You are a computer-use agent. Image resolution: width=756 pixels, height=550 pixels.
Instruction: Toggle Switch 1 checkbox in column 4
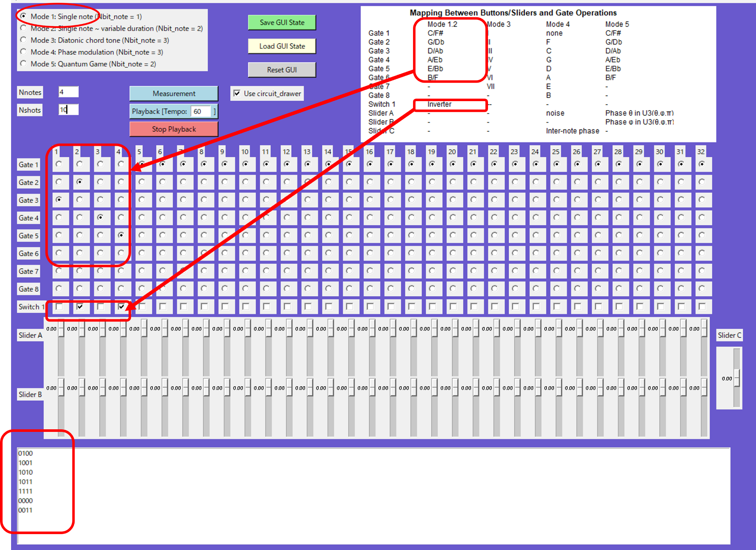[121, 306]
